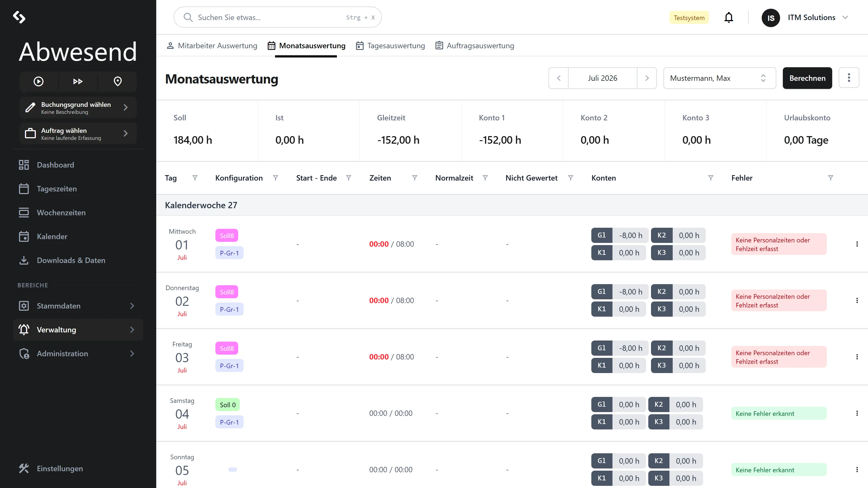Select the Monatsauswertung tab

[306, 46]
